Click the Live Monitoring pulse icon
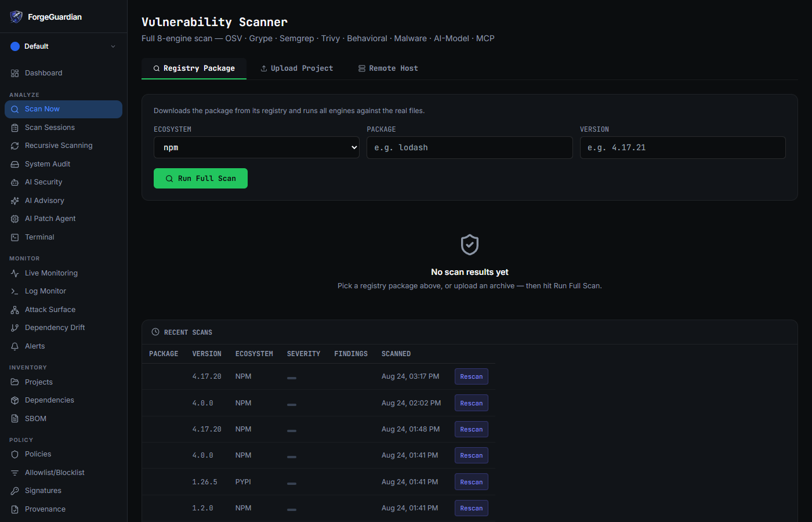Image resolution: width=812 pixels, height=522 pixels. (x=15, y=273)
